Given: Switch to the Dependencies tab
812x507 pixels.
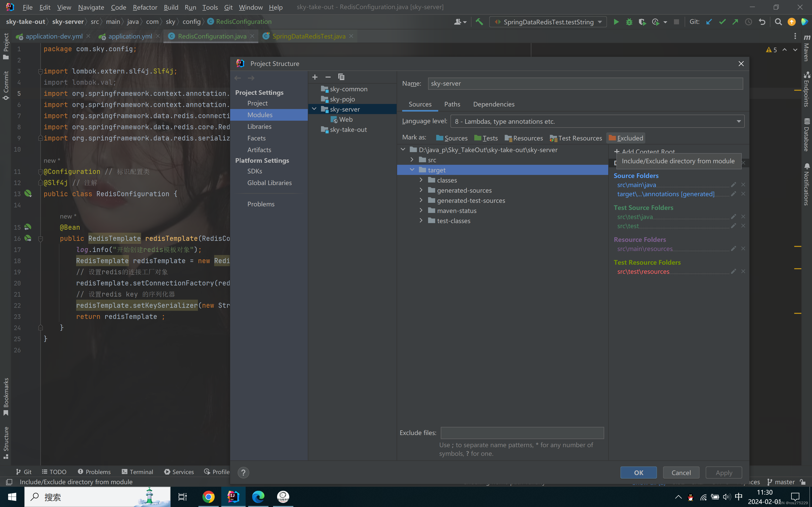Looking at the screenshot, I should [x=494, y=104].
